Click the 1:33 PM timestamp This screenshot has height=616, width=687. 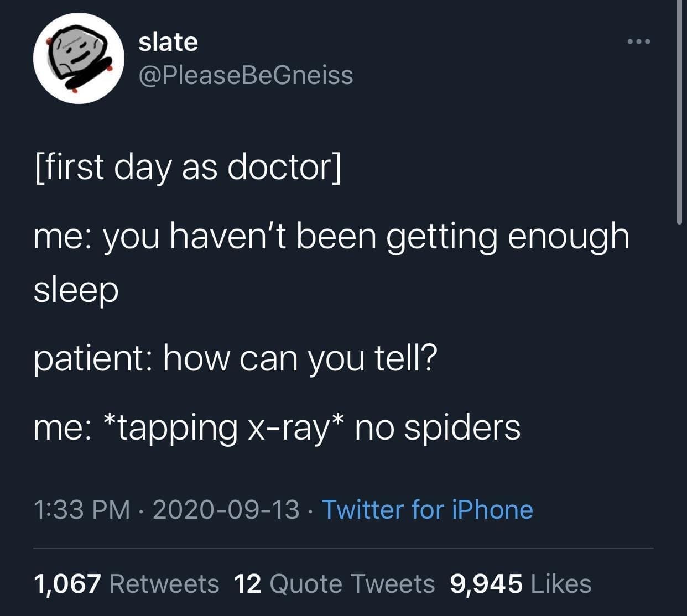coord(82,509)
